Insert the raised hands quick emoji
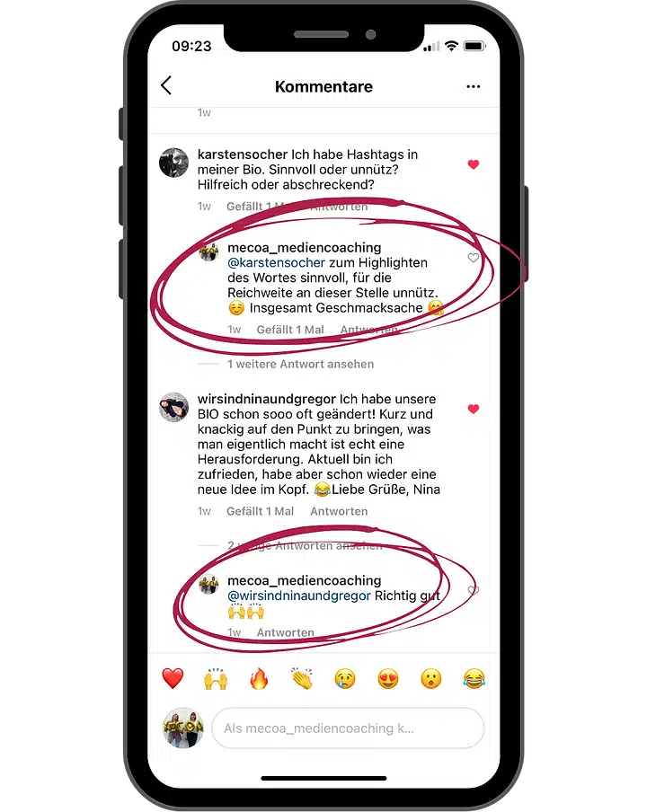647x812 pixels. [216, 678]
